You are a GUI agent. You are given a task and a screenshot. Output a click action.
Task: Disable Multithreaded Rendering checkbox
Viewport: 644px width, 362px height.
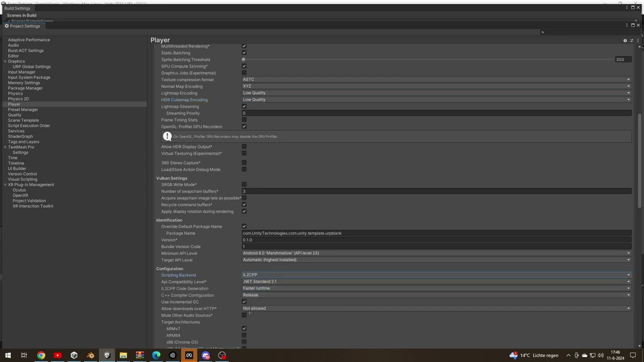(x=244, y=46)
